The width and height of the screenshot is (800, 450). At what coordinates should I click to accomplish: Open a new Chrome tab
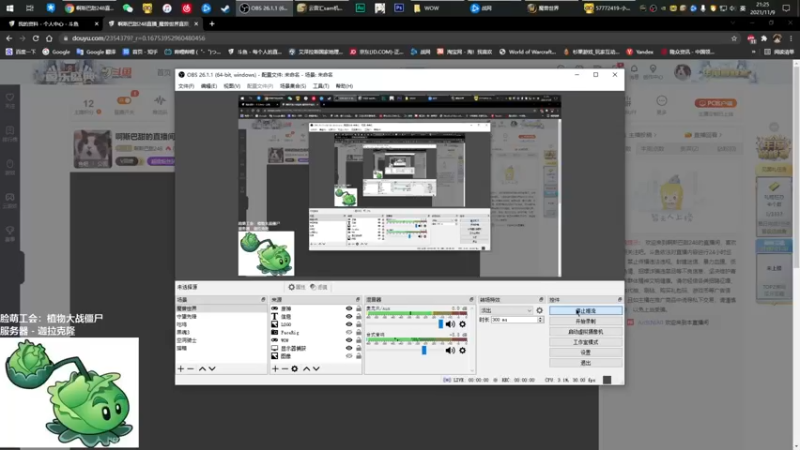(x=212, y=23)
